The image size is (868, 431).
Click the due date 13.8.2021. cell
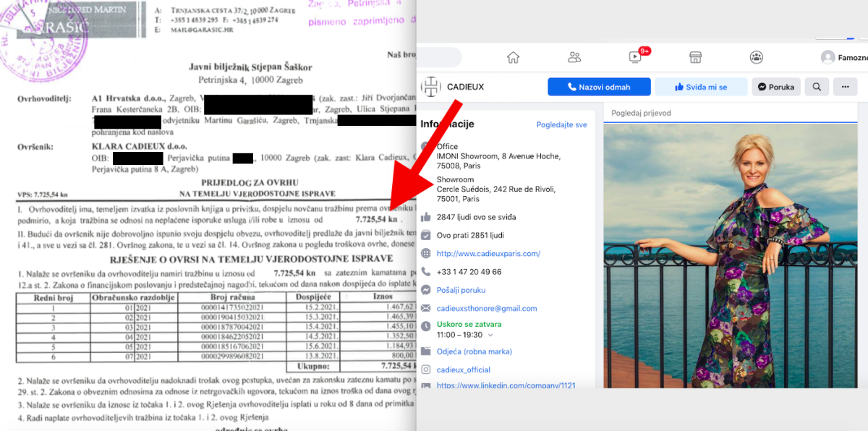[x=314, y=357]
